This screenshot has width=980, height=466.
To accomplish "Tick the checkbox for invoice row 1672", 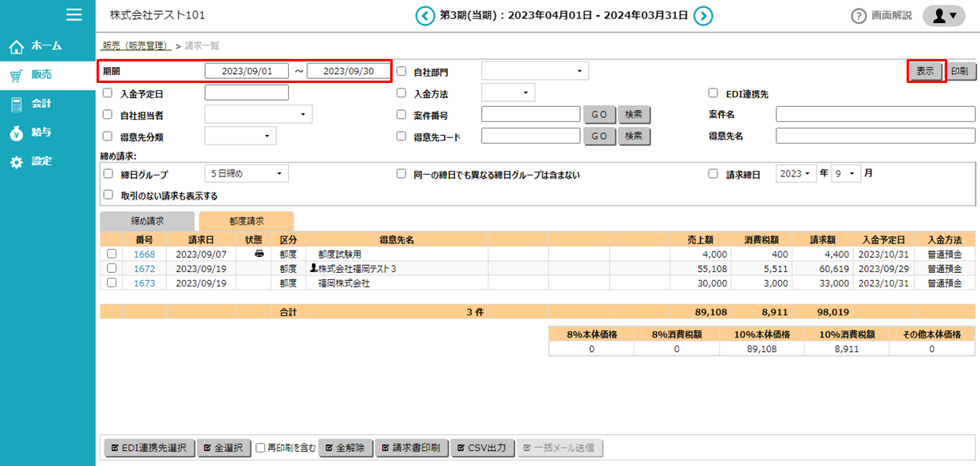I will 112,269.
